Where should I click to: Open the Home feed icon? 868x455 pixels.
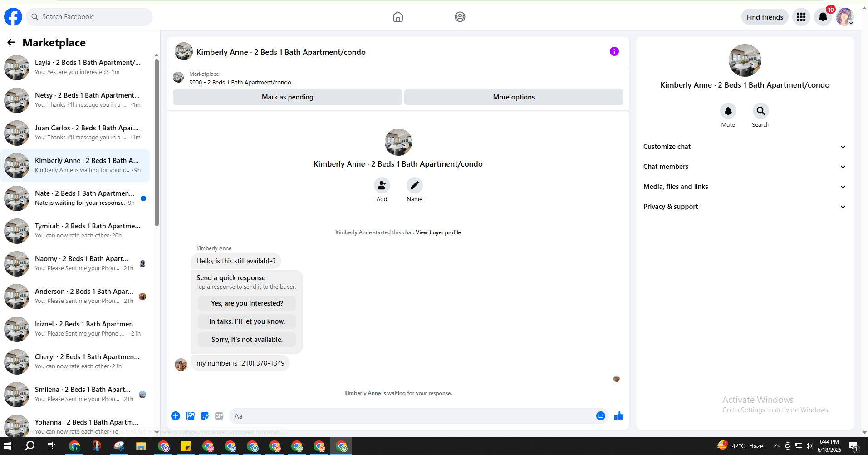(398, 17)
